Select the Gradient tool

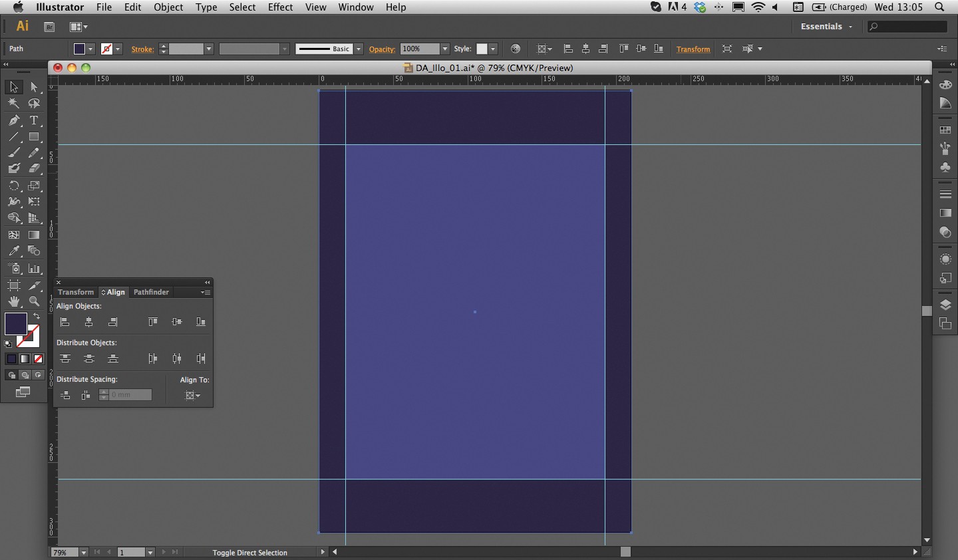(34, 235)
